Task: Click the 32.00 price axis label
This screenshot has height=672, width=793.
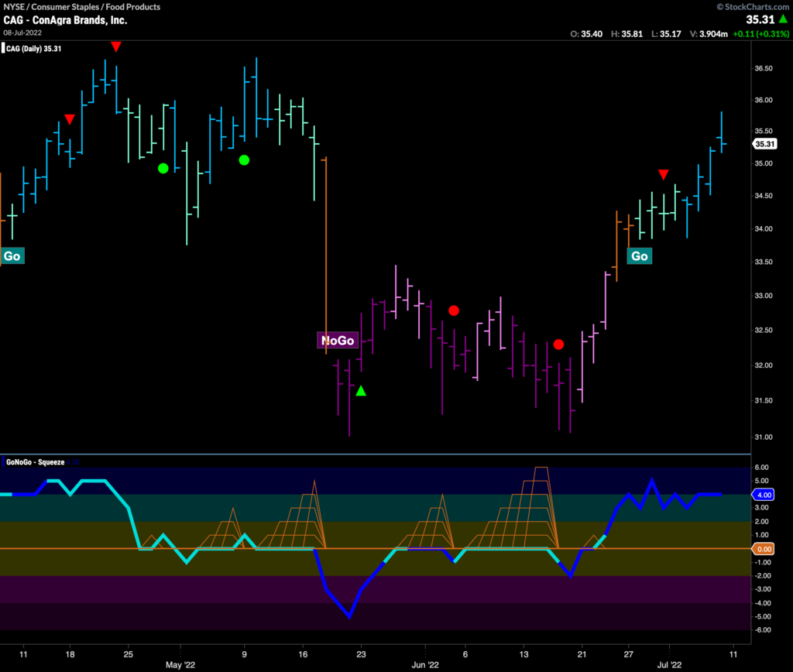Action: pyautogui.click(x=764, y=365)
